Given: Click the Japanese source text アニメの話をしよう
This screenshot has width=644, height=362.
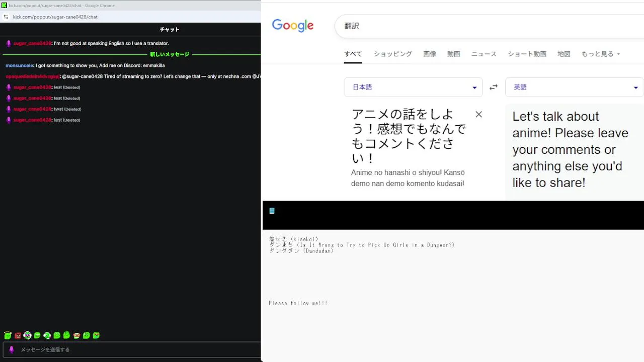Looking at the screenshot, I should point(409,136).
